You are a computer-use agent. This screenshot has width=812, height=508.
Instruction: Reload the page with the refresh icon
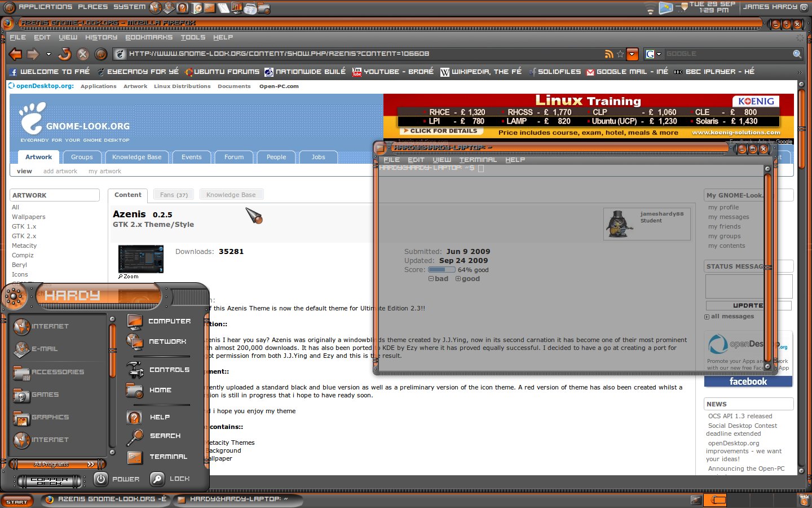pyautogui.click(x=65, y=54)
